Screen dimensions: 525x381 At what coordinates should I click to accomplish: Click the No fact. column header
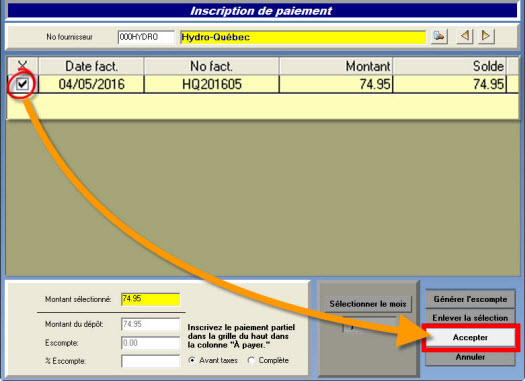[212, 66]
